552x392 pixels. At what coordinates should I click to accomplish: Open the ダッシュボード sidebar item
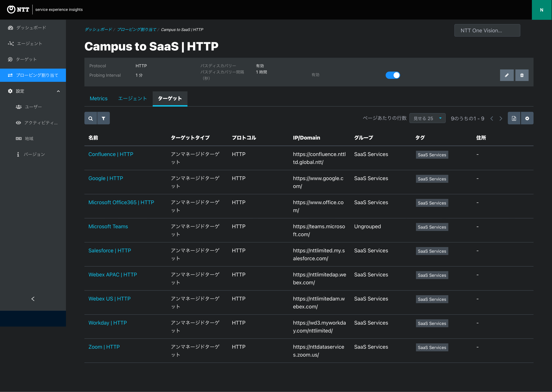tap(33, 28)
